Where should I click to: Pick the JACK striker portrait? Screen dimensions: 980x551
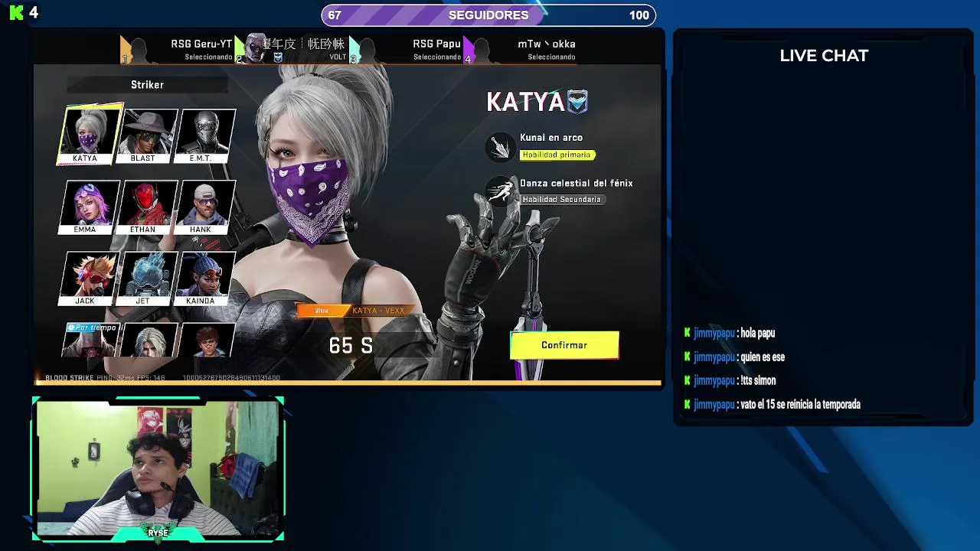[x=90, y=279]
